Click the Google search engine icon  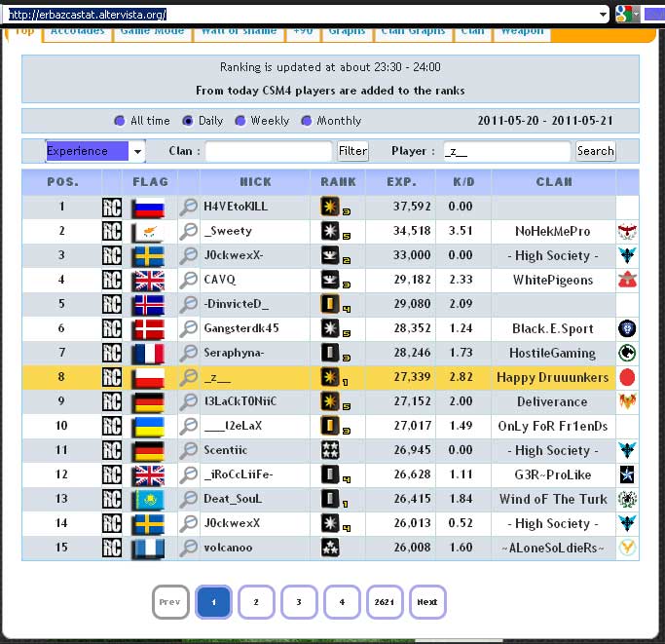(622, 15)
